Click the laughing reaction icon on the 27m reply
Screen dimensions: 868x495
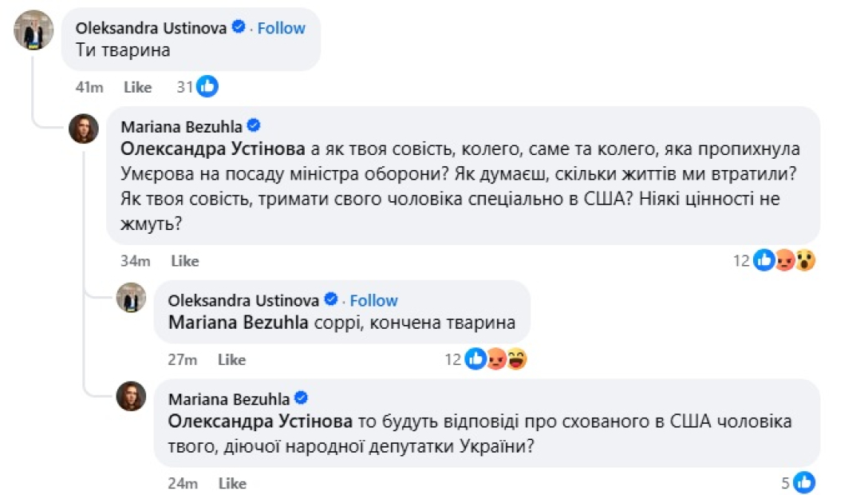click(517, 359)
